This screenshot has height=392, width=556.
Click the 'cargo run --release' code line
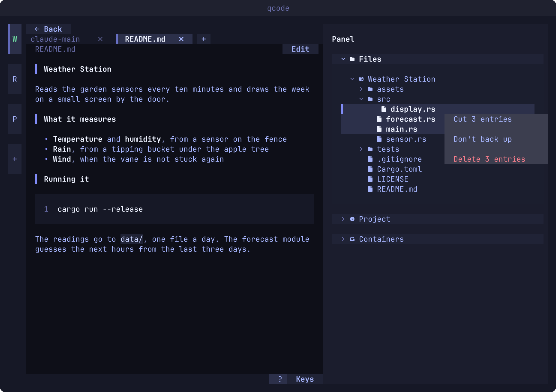(100, 209)
